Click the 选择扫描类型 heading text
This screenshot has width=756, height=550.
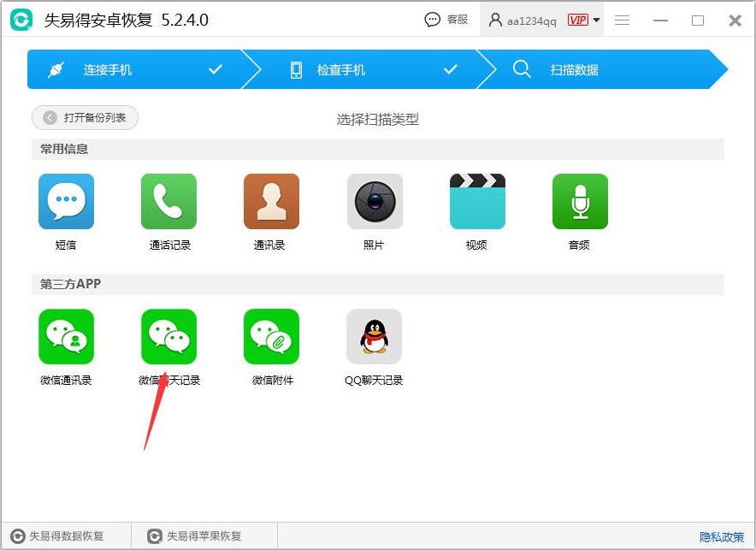pos(377,119)
